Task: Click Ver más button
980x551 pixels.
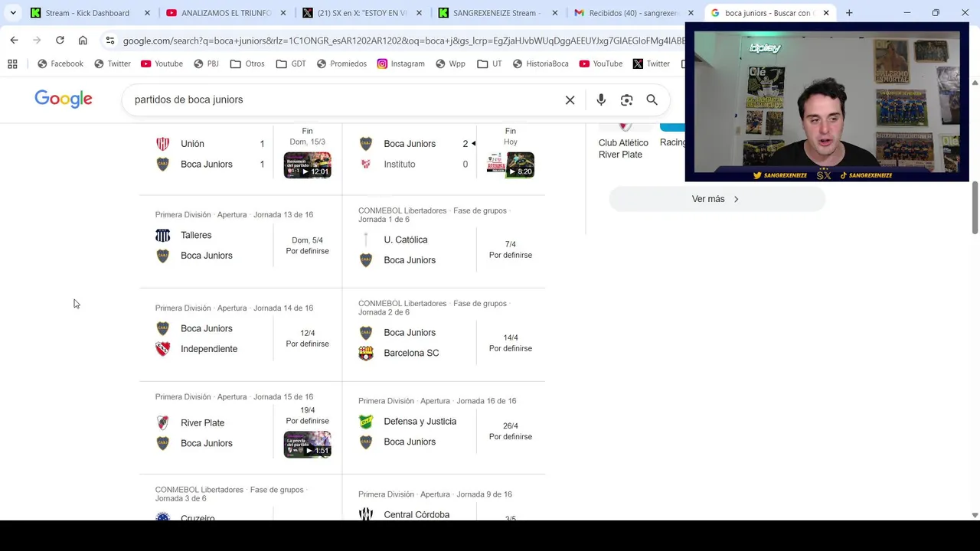Action: tap(717, 199)
